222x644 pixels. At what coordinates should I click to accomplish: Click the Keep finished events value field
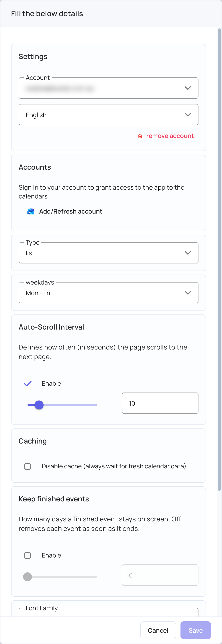[x=160, y=575]
